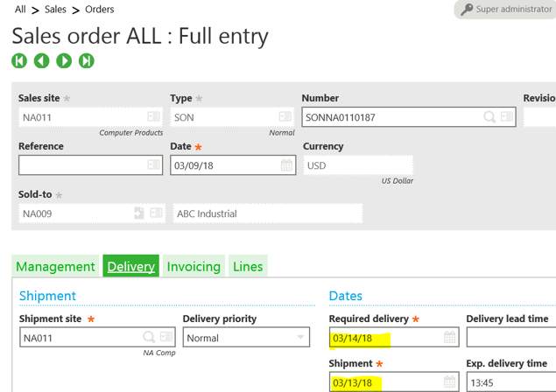The width and height of the screenshot is (556, 392).
Task: Open calendar picker for Required delivery
Action: [x=449, y=338]
